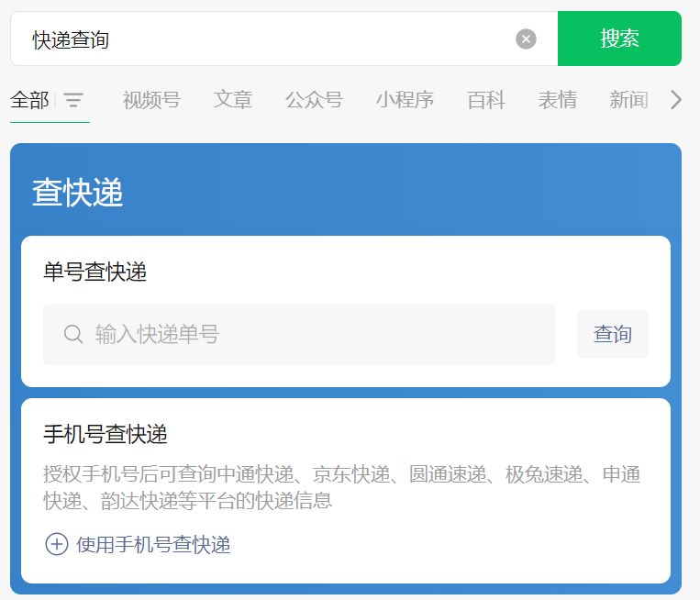Open the 查快递 card title

78,193
